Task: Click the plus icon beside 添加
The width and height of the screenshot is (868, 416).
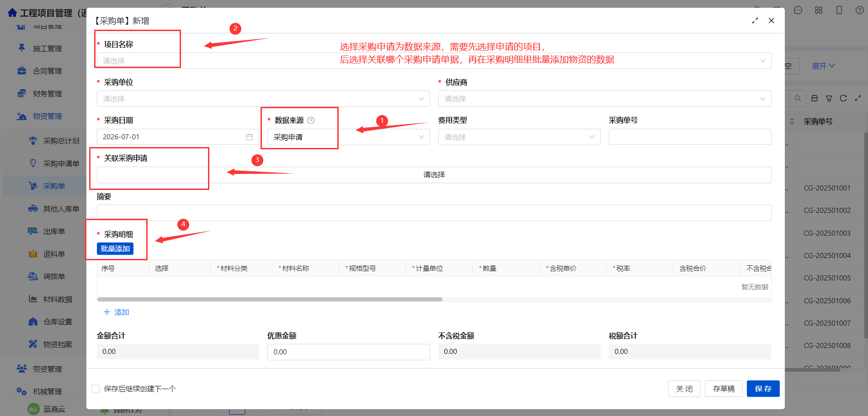Action: coord(107,312)
